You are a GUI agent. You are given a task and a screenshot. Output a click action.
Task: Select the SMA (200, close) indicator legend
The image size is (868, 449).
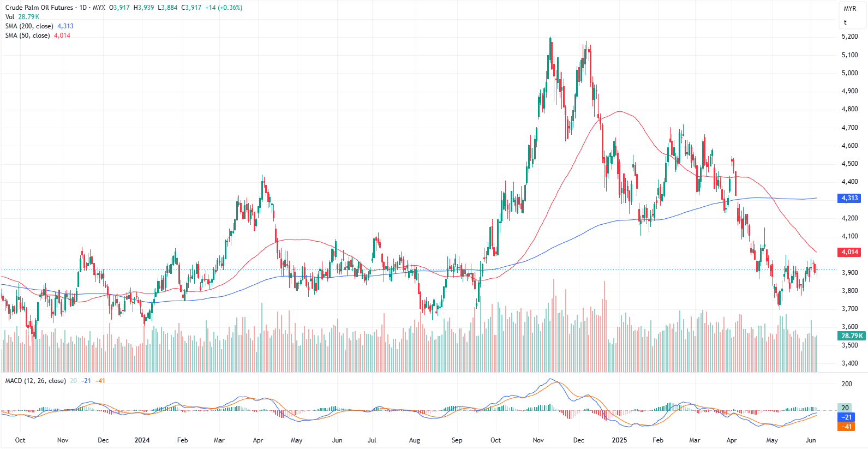[29, 26]
